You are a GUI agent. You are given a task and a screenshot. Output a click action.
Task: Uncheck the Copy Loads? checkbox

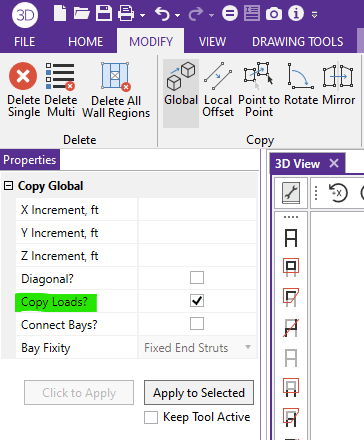pyautogui.click(x=197, y=301)
